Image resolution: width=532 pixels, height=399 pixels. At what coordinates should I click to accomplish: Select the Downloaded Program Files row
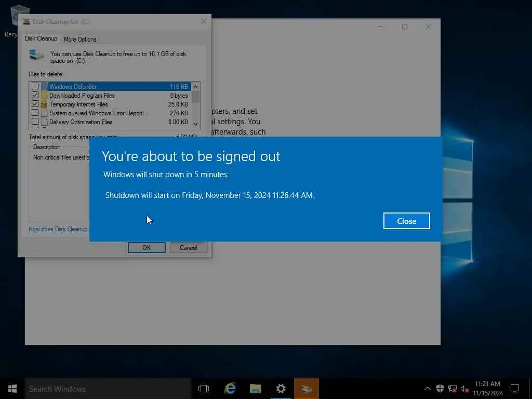click(111, 96)
